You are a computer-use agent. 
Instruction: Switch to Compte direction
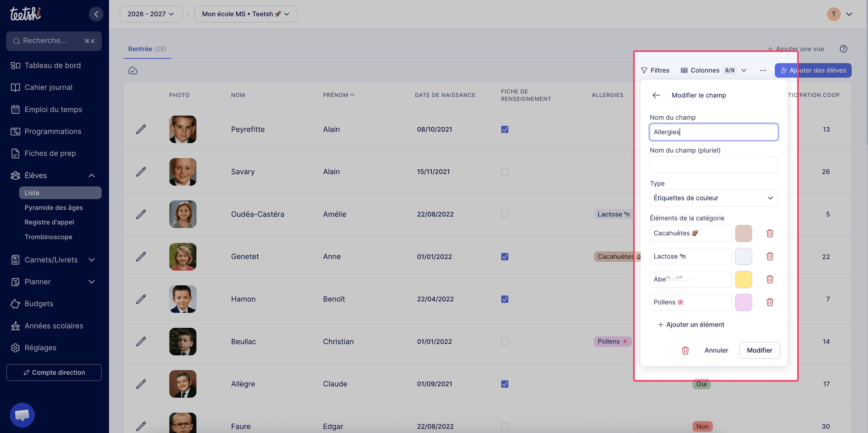(54, 372)
